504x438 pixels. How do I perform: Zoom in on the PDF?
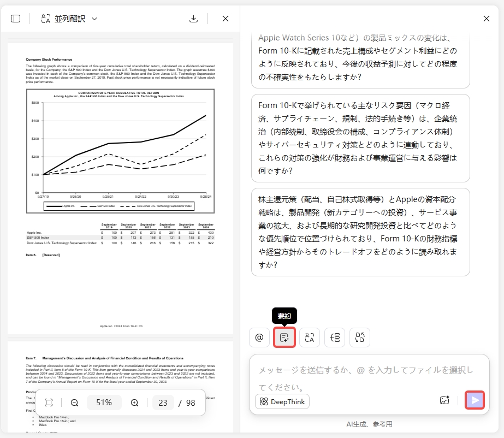pos(134,403)
